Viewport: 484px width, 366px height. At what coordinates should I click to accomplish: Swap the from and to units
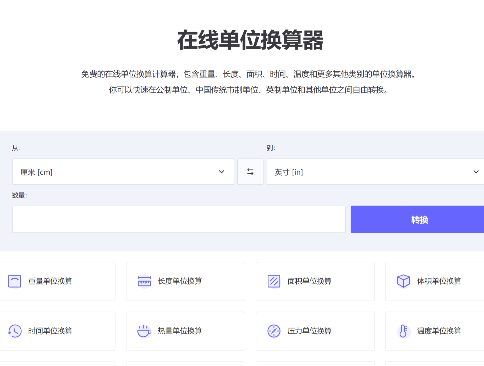click(250, 172)
